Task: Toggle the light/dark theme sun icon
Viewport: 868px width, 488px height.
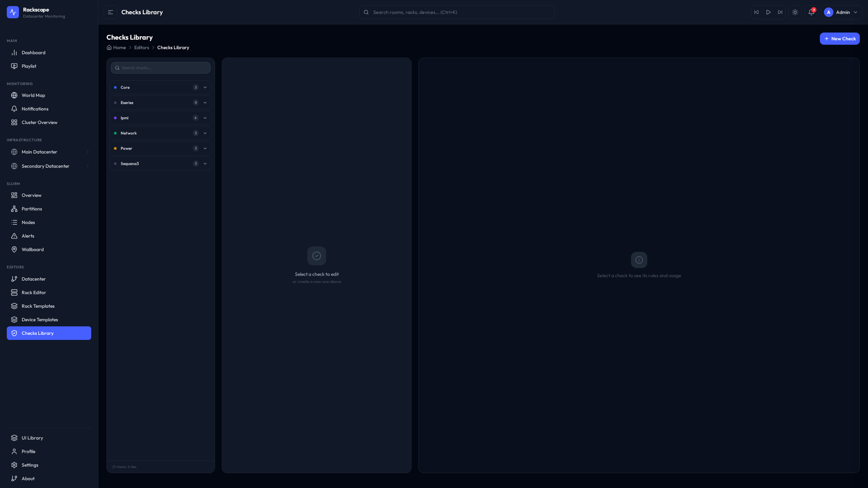Action: click(x=795, y=12)
